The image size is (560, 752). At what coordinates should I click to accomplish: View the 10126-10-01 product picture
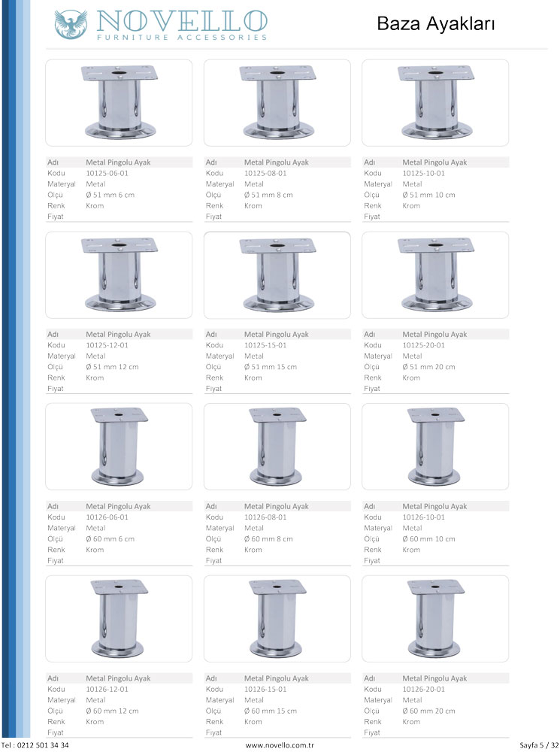435,447
